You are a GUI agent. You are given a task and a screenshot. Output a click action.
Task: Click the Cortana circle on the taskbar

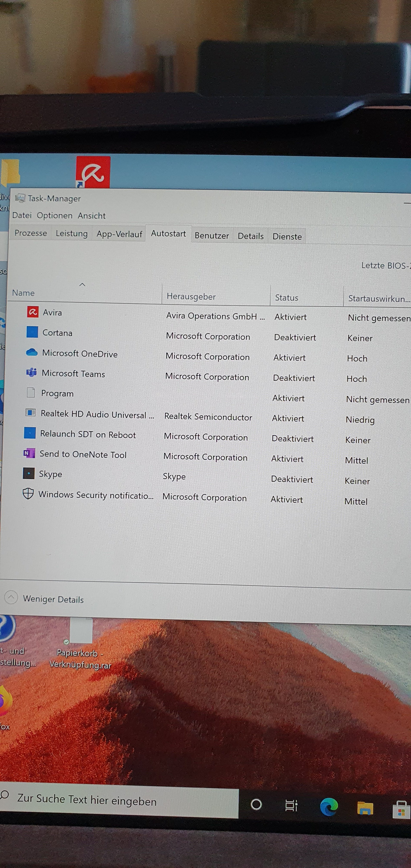point(256,804)
